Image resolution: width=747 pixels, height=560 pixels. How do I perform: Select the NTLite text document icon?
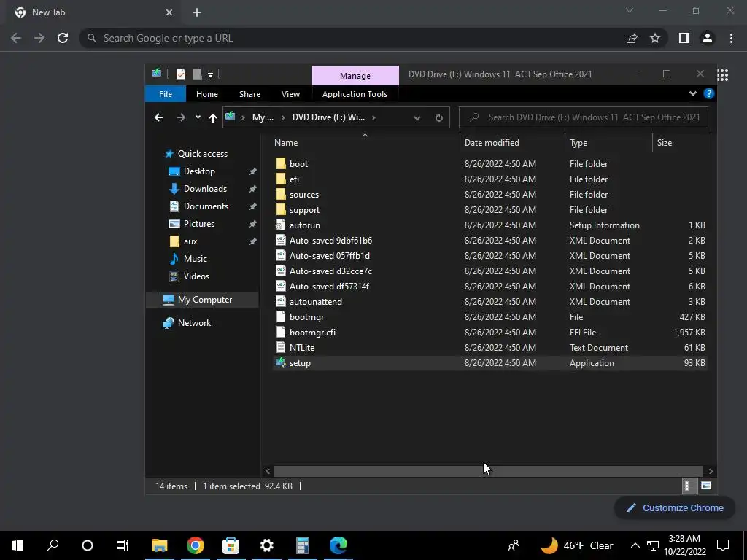[281, 348]
